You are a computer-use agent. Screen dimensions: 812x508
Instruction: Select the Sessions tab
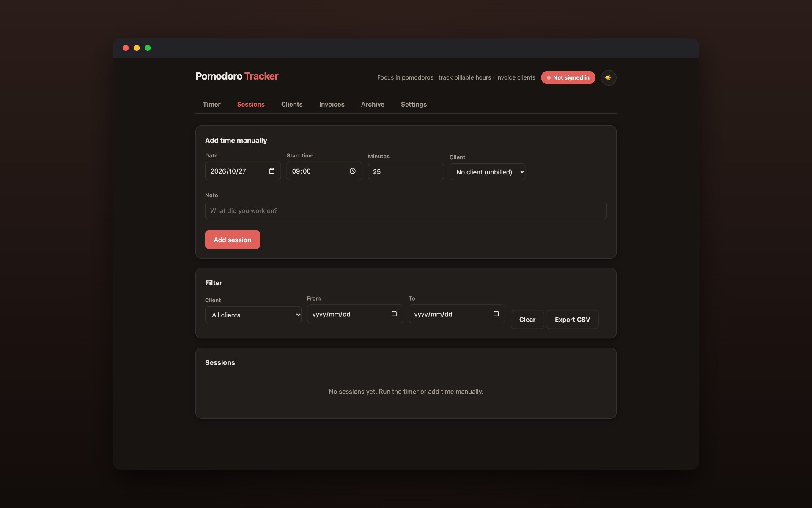click(251, 104)
